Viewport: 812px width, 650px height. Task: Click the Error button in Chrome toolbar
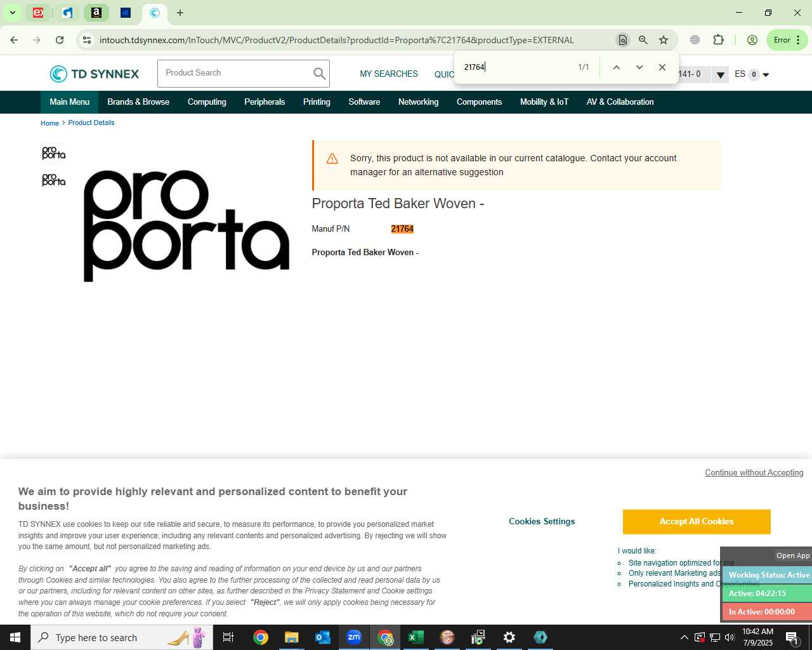click(787, 40)
